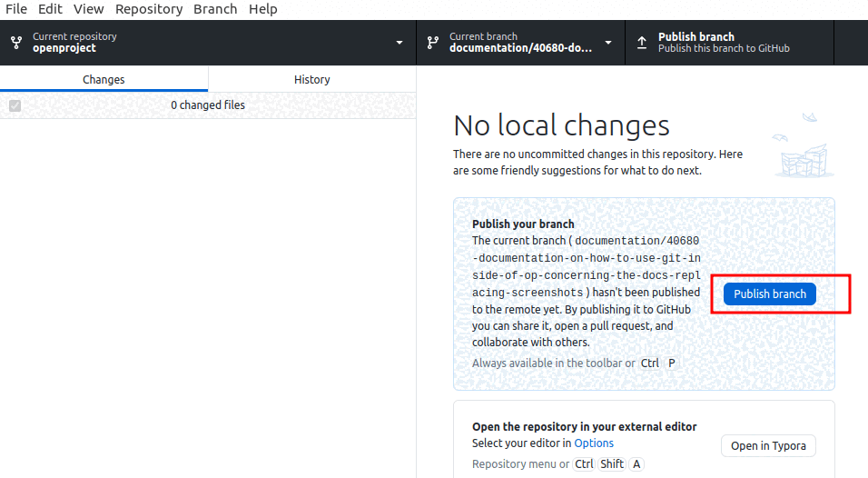
Task: Click the publish upload arrow icon
Action: click(642, 43)
